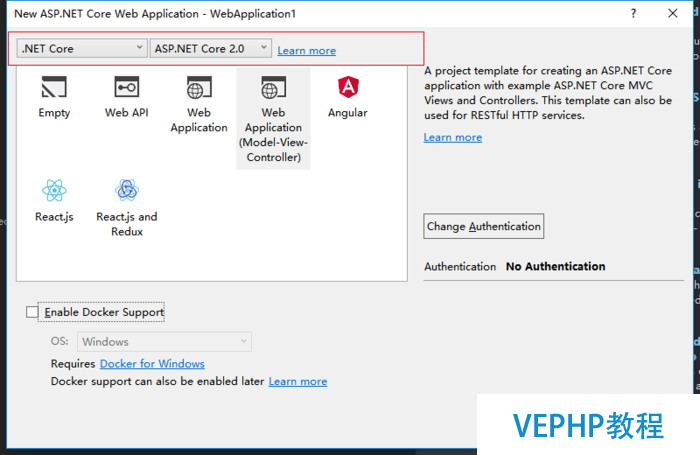Choose the Web API template icon
This screenshot has height=455, width=700.
pyautogui.click(x=127, y=87)
